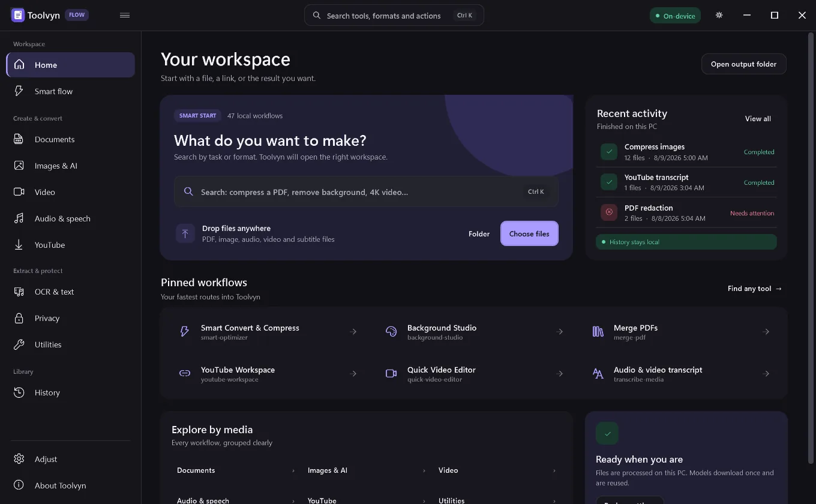
Task: Click the Needs attention status text
Action: pyautogui.click(x=752, y=213)
